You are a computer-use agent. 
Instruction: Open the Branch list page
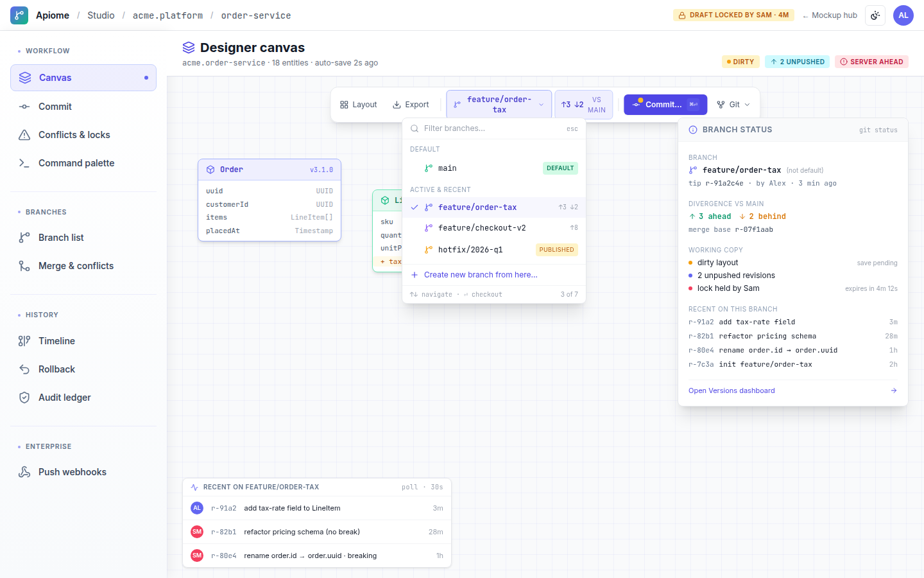click(83, 238)
